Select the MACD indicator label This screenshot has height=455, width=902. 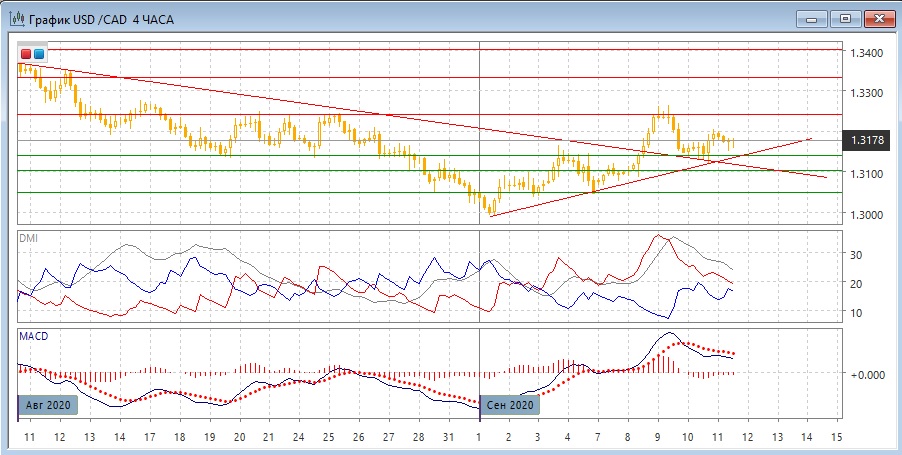[x=32, y=336]
